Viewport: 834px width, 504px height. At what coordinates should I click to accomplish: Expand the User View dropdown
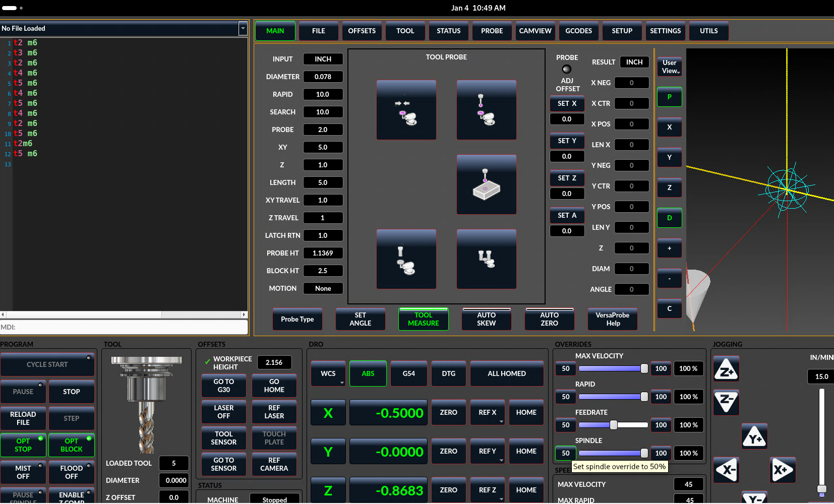click(x=669, y=67)
